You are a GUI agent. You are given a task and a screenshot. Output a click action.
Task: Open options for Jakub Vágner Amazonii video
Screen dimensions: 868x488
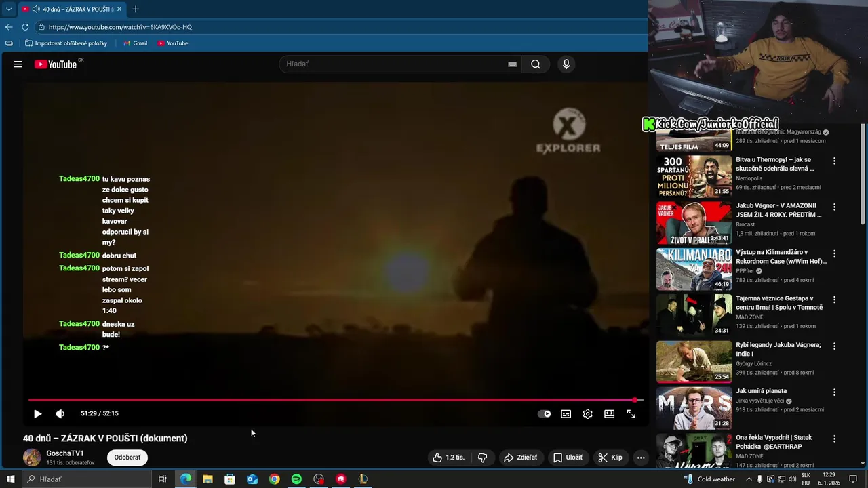click(x=835, y=207)
